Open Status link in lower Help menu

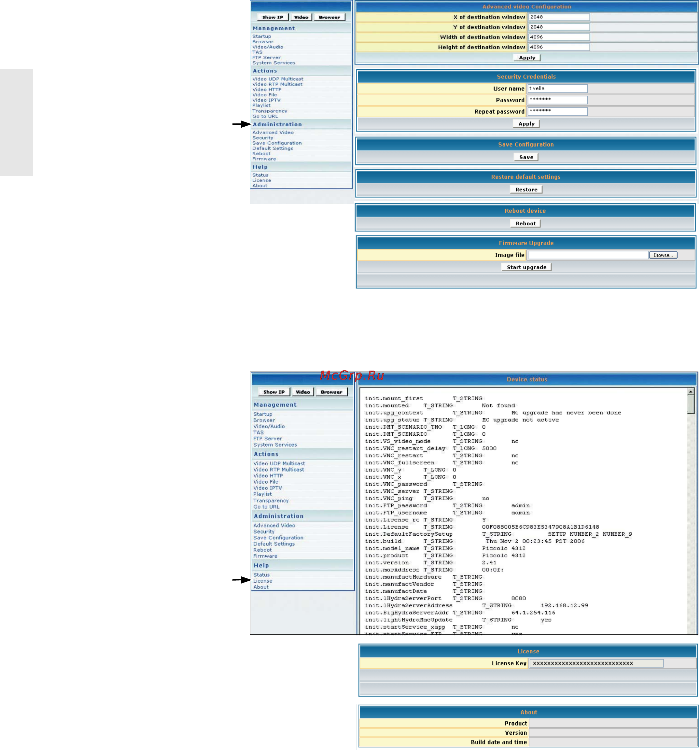(261, 575)
